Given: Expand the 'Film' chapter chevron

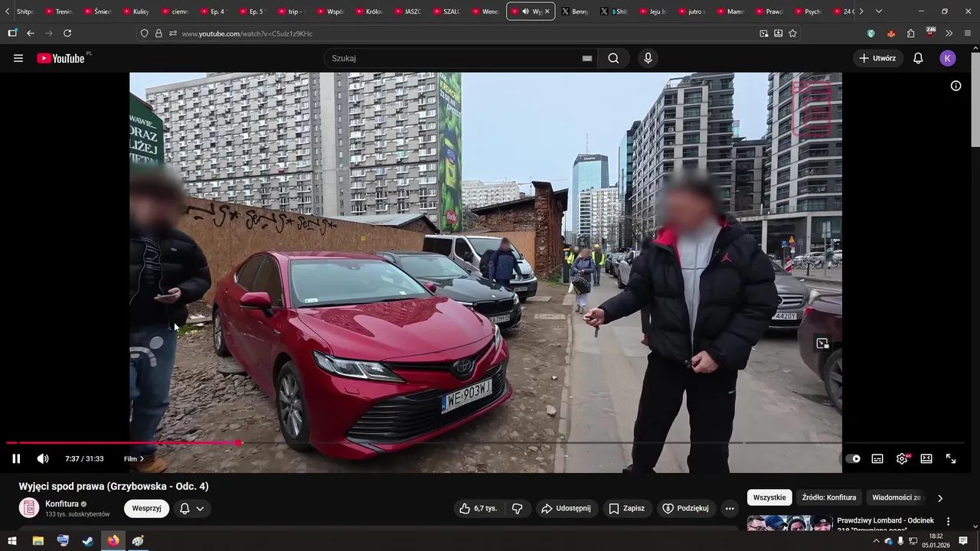Looking at the screenshot, I should click(142, 458).
